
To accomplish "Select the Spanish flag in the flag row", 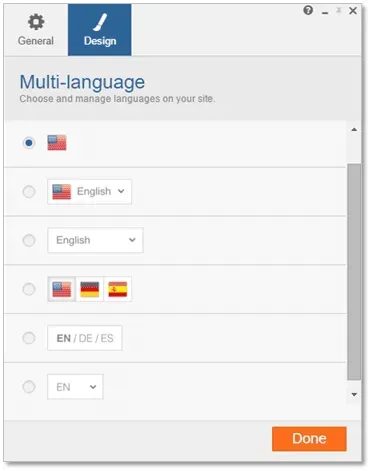I will point(118,289).
